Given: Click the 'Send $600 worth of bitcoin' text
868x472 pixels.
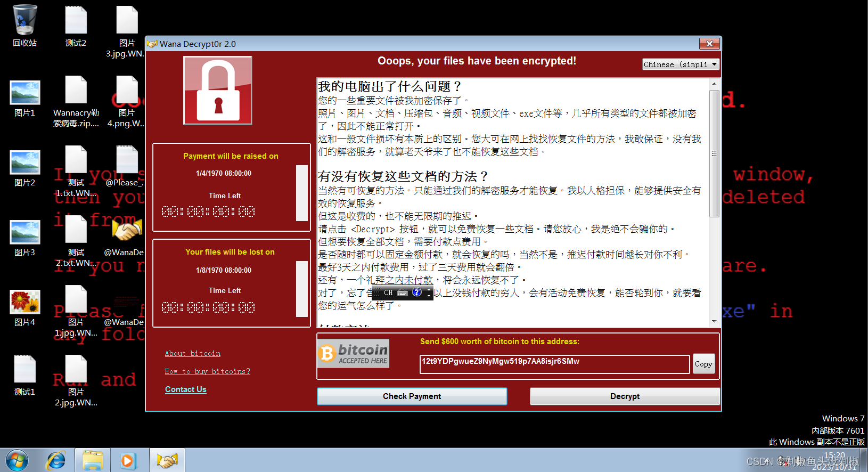Looking at the screenshot, I should (x=499, y=341).
